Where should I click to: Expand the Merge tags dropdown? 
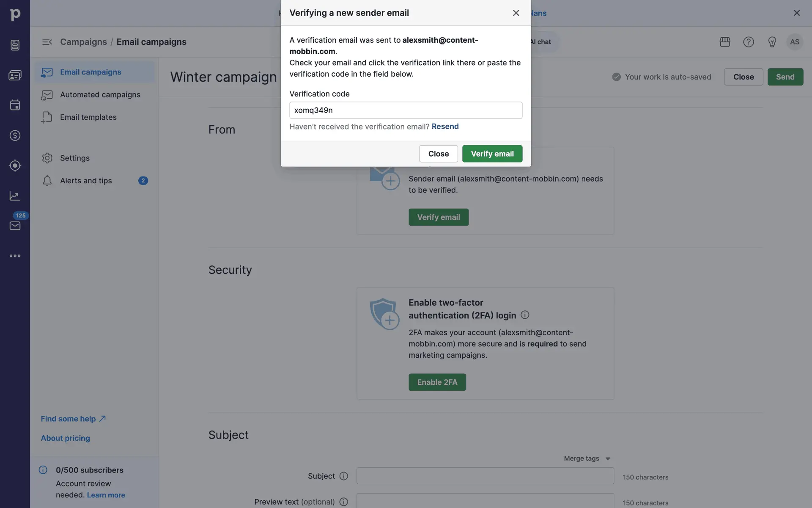pos(587,458)
